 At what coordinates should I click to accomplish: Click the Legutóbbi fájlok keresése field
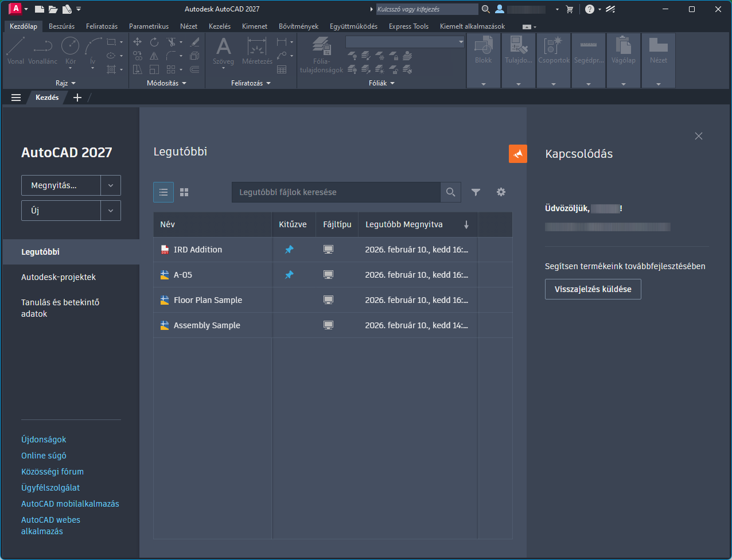click(x=336, y=192)
